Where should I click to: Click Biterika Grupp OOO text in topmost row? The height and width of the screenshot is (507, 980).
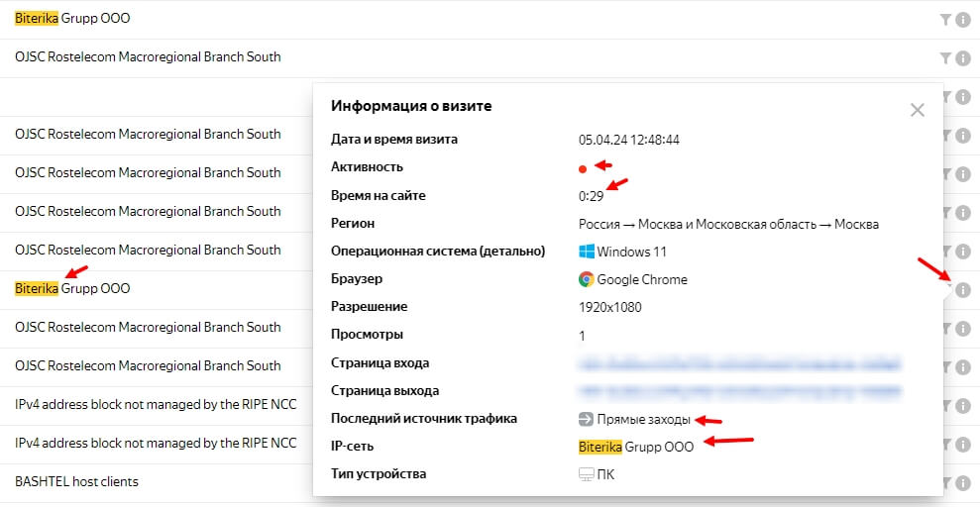coord(72,19)
